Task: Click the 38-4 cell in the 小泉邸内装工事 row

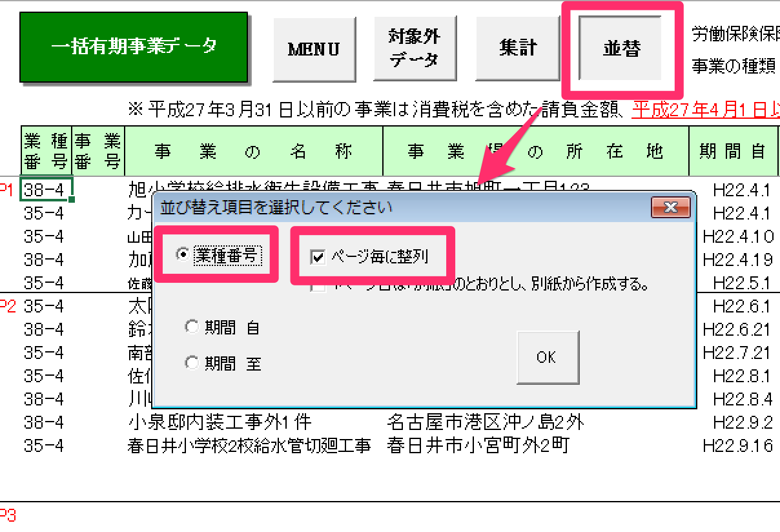Action: pyautogui.click(x=44, y=422)
